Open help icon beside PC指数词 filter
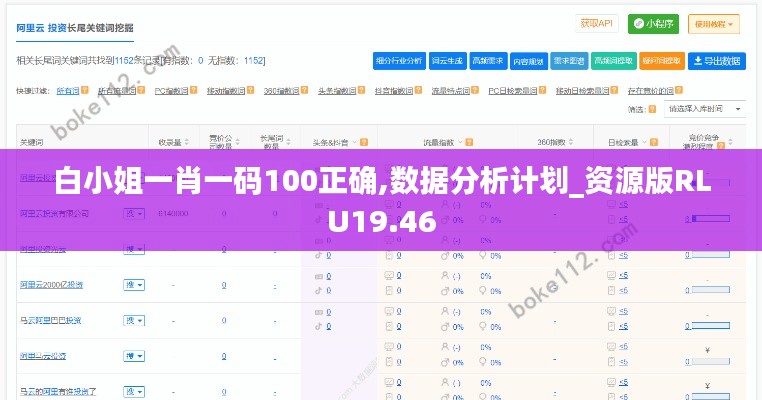Viewport: 762px width, 400px height. coord(193,90)
